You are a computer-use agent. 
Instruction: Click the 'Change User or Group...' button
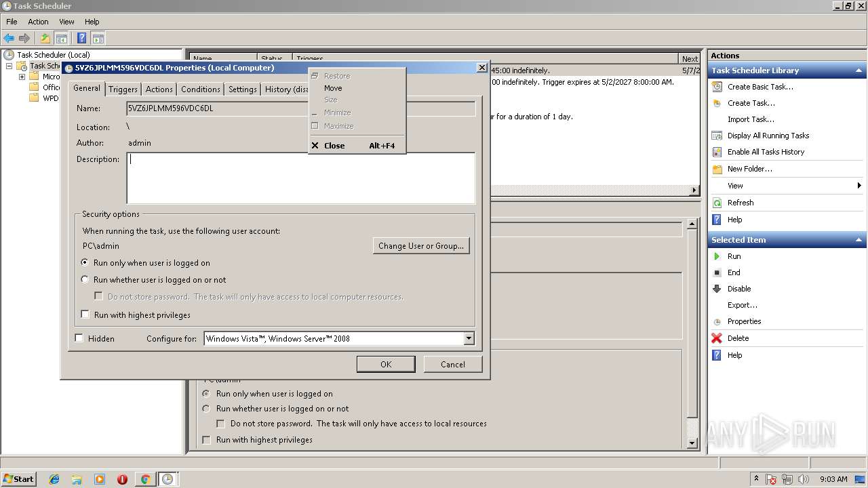coord(421,245)
